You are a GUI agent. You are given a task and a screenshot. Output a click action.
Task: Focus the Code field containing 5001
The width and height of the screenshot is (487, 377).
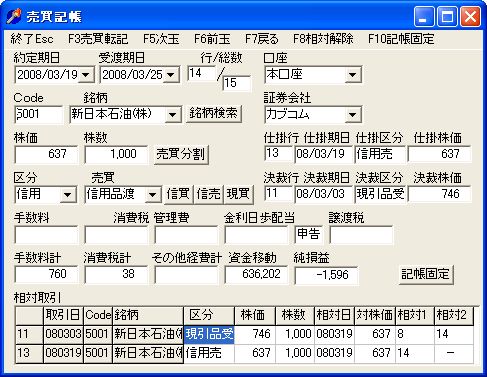(x=38, y=114)
